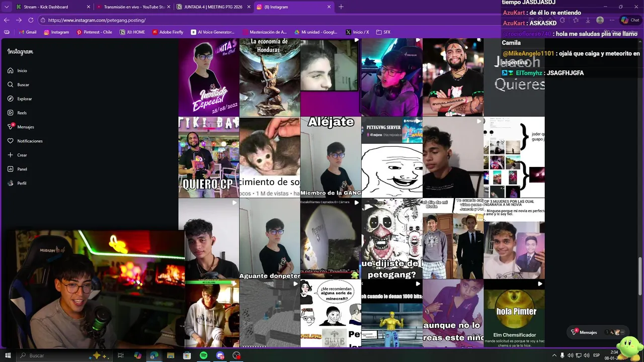This screenshot has height=362, width=644.
Task: Open the PETEGVNG SERVER wojak post
Action: [x=392, y=157]
